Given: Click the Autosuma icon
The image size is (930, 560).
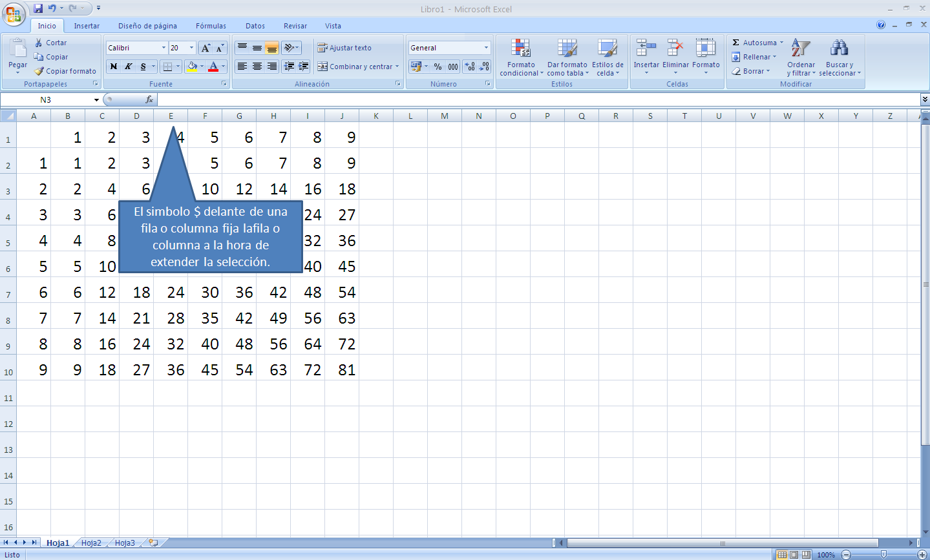Looking at the screenshot, I should 737,42.
